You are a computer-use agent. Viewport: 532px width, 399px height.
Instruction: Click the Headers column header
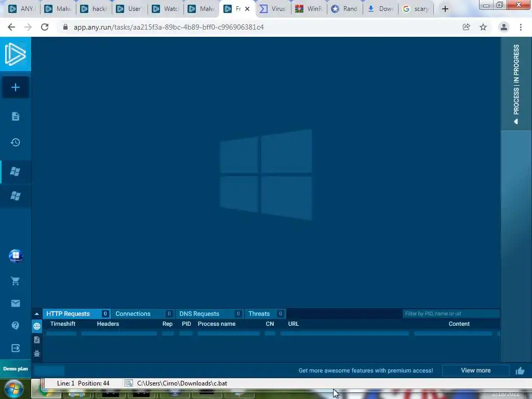(x=108, y=324)
